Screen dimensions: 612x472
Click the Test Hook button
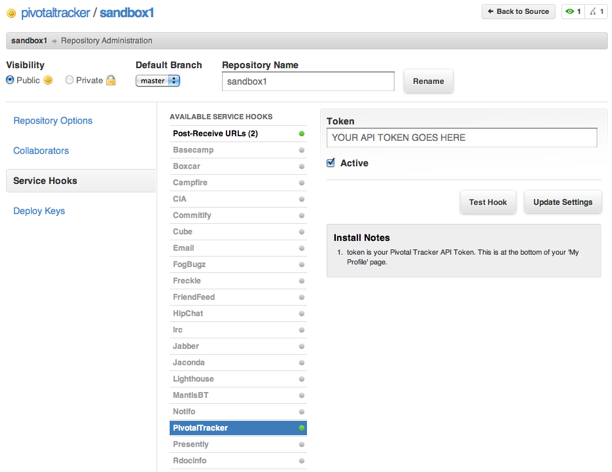[x=488, y=202]
